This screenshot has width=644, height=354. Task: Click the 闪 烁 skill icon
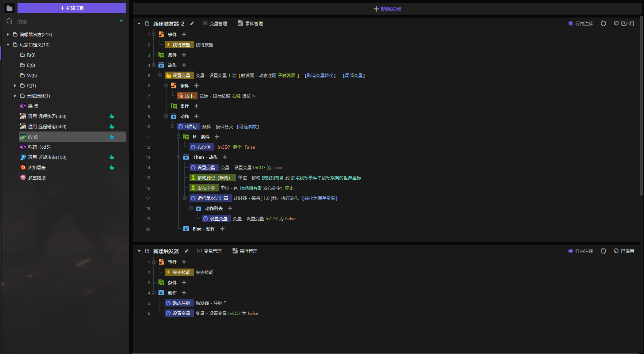pyautogui.click(x=23, y=137)
